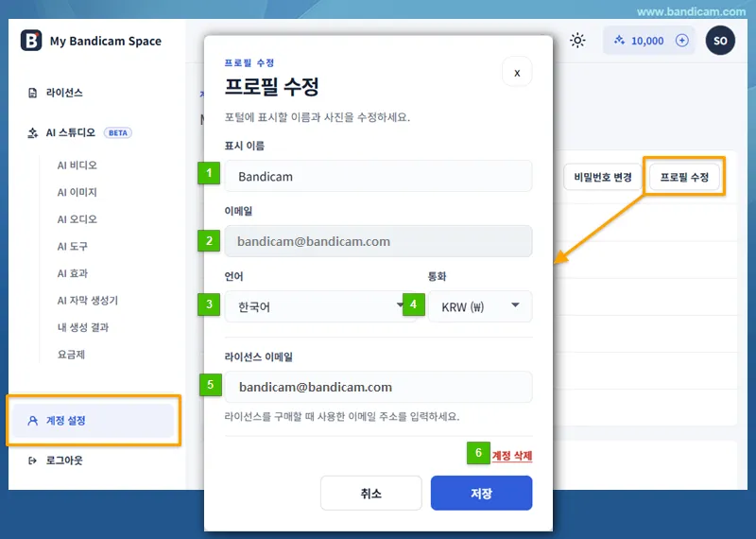Open AI 스튜디오 in the sidebar
Screen dimensions: 756x539
70,132
